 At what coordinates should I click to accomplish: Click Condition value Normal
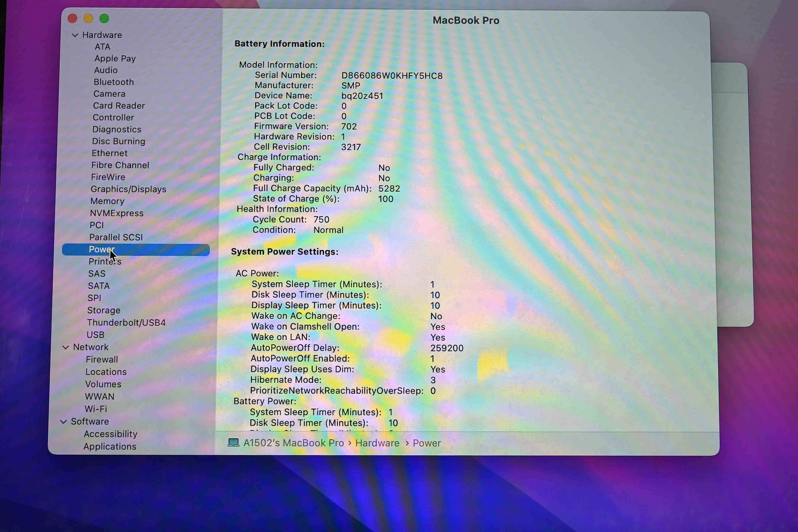[328, 230]
